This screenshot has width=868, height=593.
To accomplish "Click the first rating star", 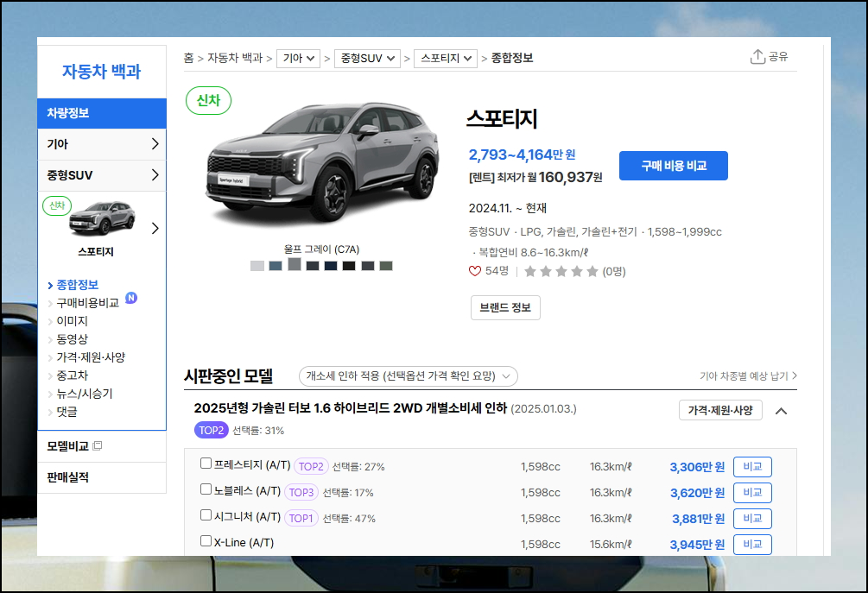I will [x=530, y=271].
